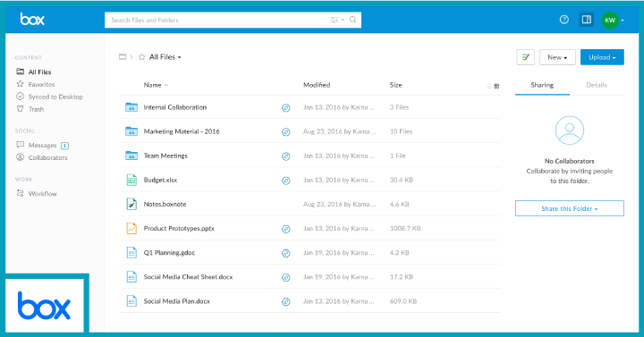Toggle the right sidebar panel icon
Image resolution: width=644 pixels, height=337 pixels.
click(587, 20)
